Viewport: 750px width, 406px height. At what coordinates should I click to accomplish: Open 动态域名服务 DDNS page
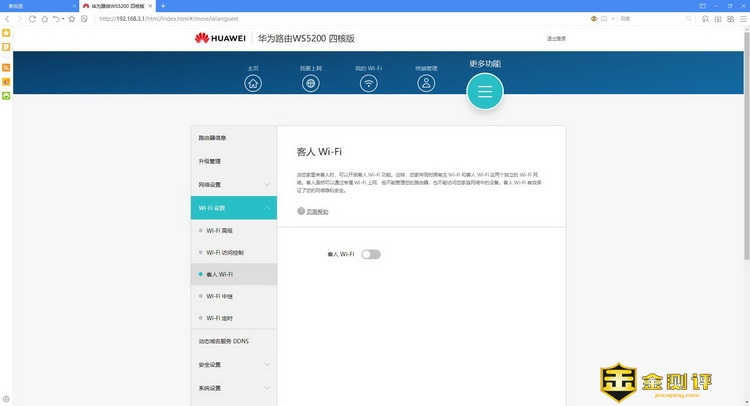coord(223,342)
